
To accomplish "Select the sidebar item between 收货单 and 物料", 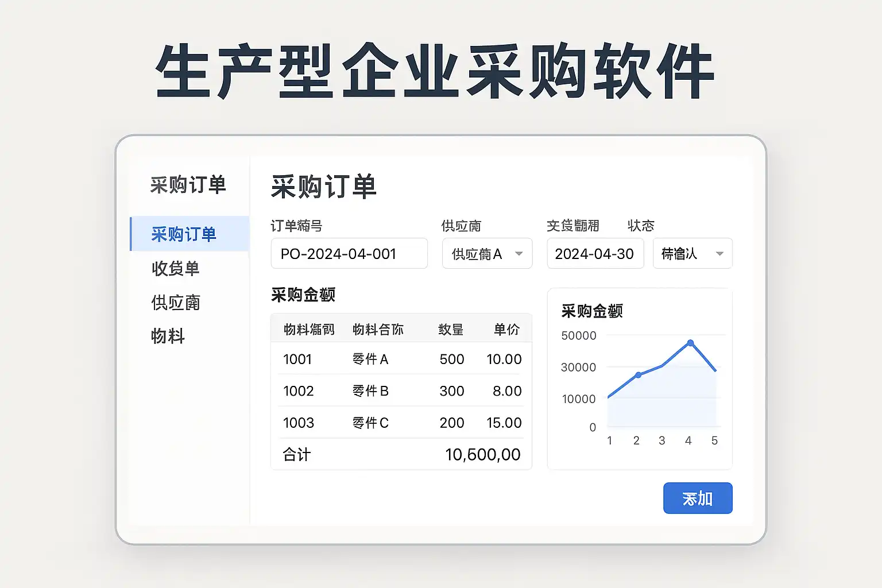I will click(x=176, y=302).
